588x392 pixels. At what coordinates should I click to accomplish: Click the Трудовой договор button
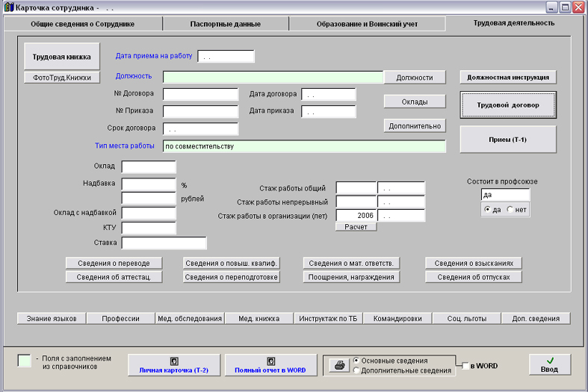click(x=508, y=105)
